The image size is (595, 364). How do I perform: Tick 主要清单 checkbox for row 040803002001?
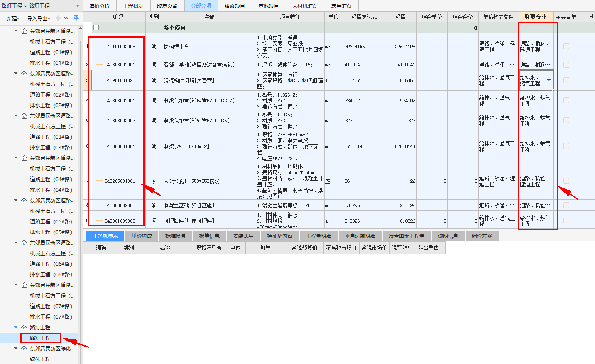566,100
